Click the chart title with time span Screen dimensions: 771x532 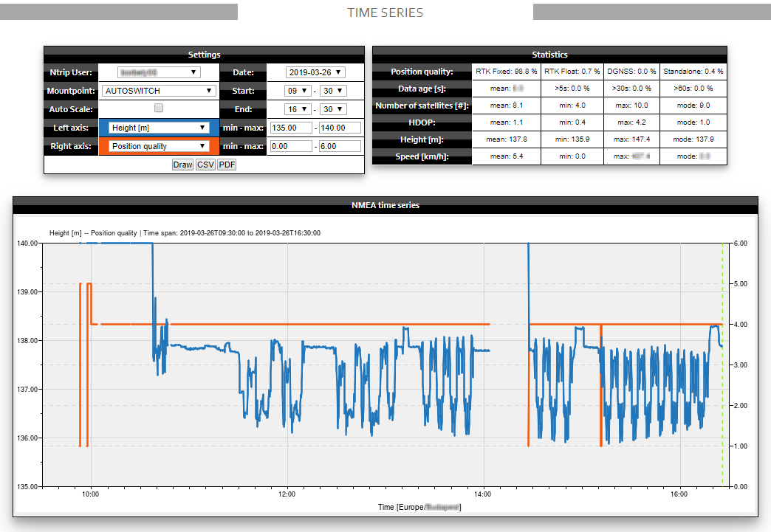tap(185, 233)
